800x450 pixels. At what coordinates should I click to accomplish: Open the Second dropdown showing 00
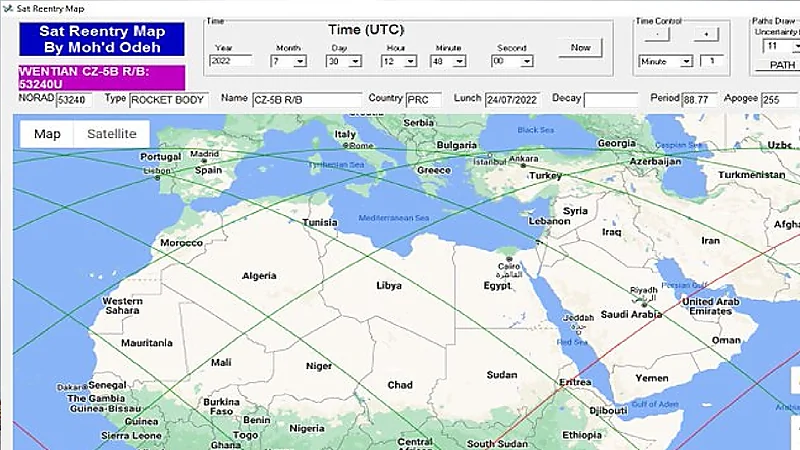pyautogui.click(x=527, y=61)
